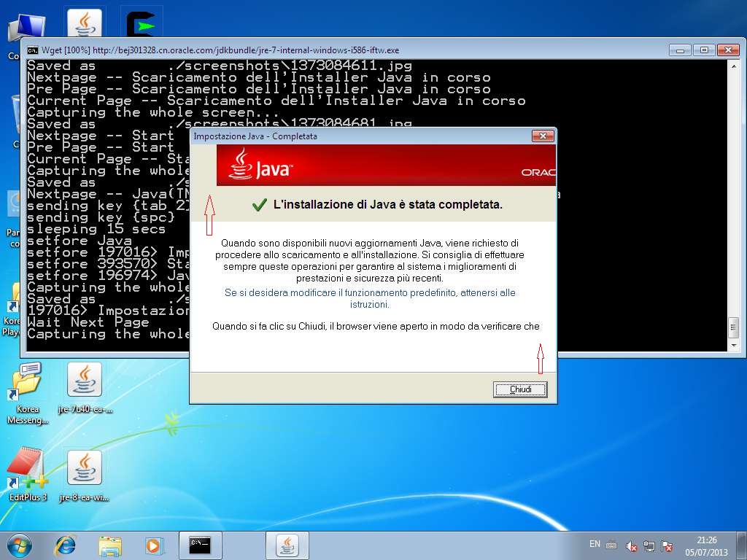Close the Impostazione Java dialog

click(x=542, y=136)
